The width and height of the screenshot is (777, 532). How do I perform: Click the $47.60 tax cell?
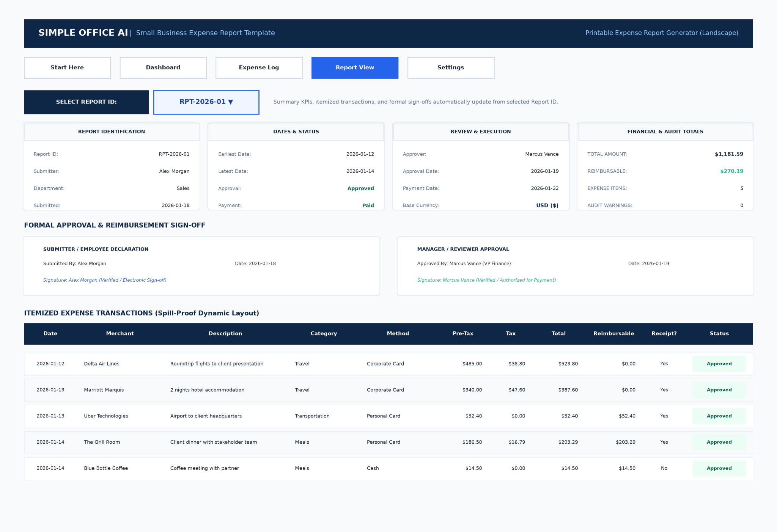coord(517,390)
